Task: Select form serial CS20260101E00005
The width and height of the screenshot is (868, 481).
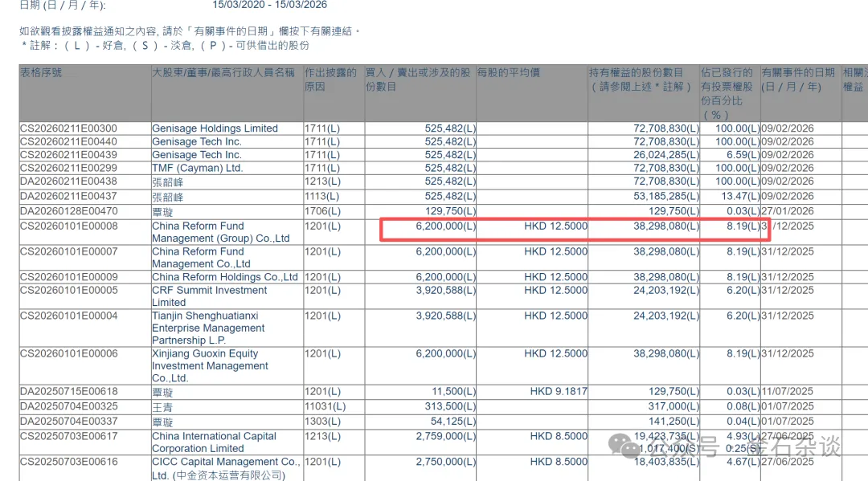Action: click(68, 290)
